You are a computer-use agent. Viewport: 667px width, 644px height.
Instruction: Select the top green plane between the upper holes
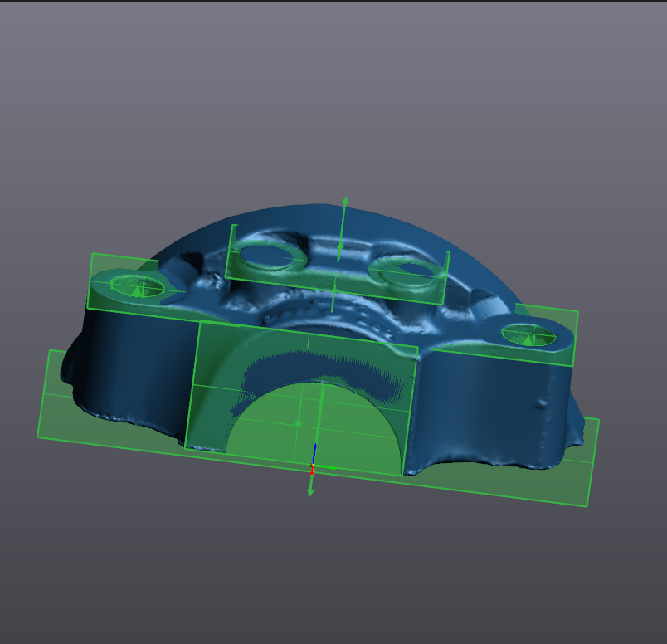tap(336, 267)
